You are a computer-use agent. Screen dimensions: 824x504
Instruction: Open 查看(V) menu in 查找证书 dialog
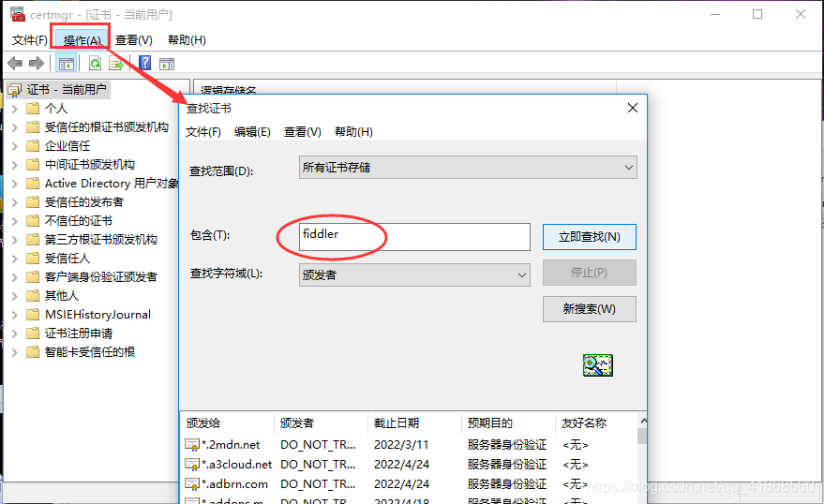pyautogui.click(x=302, y=132)
